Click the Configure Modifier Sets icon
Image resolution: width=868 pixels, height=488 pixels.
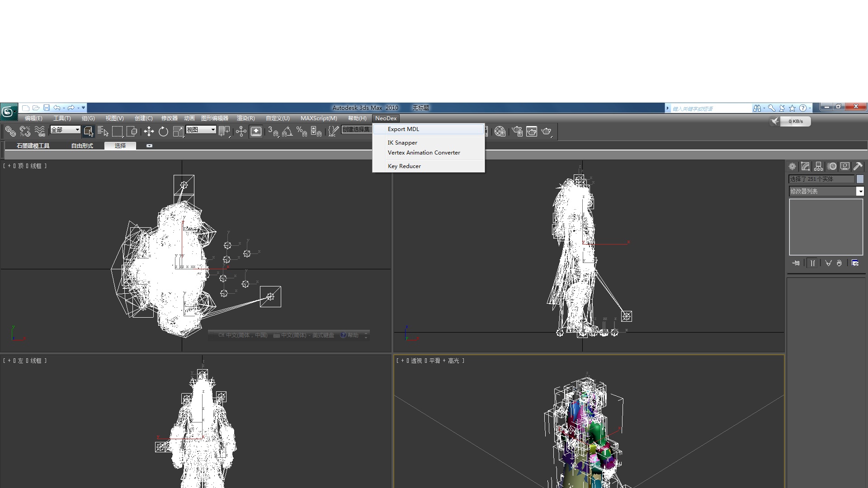(x=855, y=263)
